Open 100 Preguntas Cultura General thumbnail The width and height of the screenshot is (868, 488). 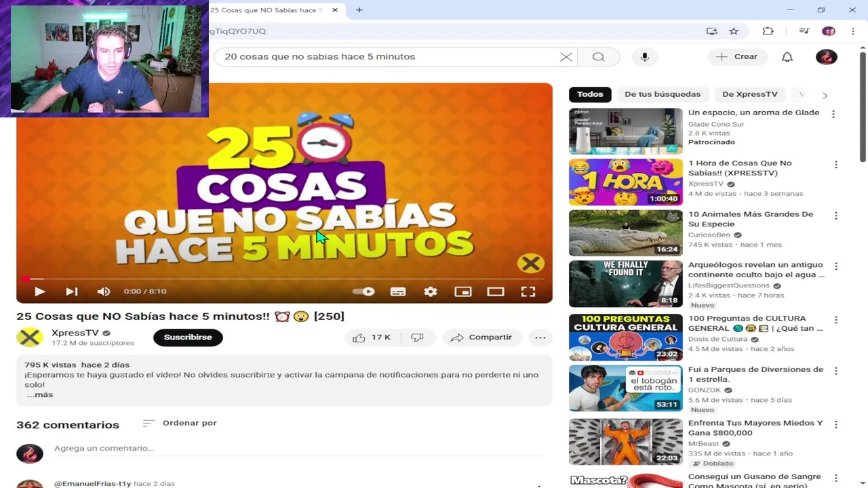click(x=626, y=338)
